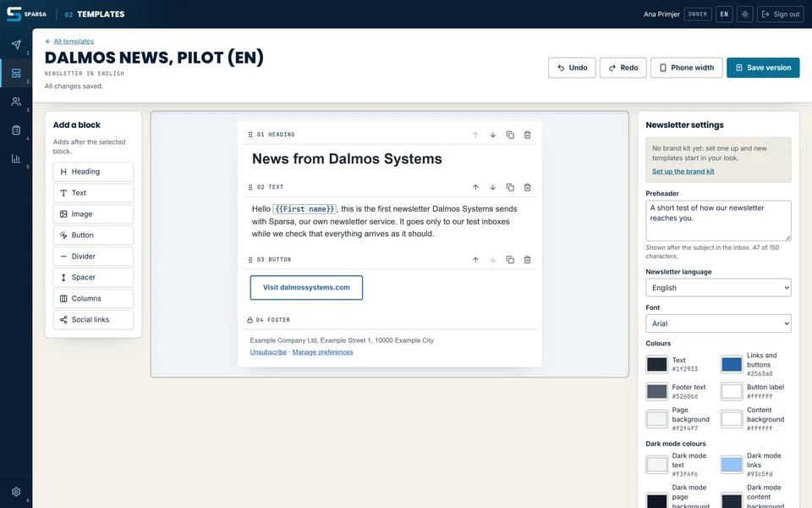812x508 pixels.
Task: Open the Sparsa logo home
Action: tap(26, 14)
